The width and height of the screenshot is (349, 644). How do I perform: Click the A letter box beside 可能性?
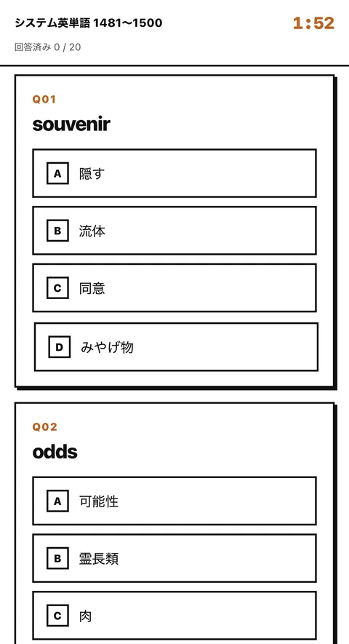(x=57, y=501)
